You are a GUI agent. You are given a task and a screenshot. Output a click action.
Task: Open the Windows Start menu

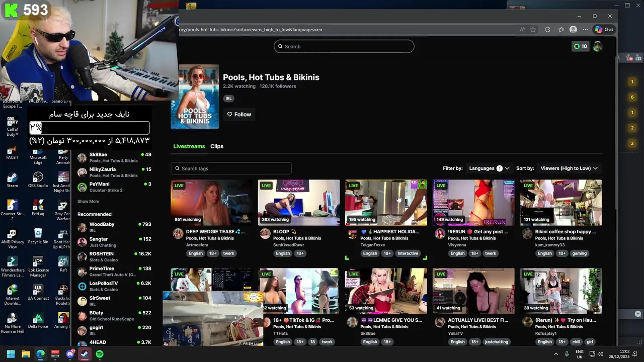tap(11, 354)
